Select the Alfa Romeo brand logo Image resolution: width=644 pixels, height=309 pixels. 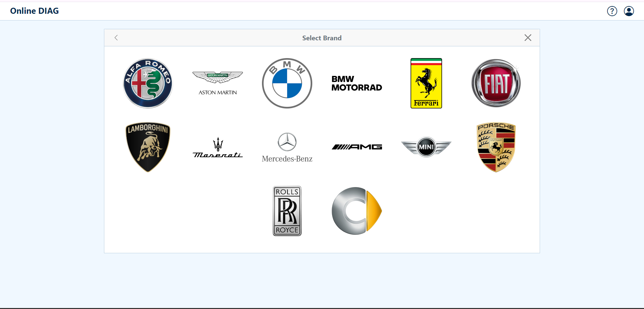pos(148,83)
